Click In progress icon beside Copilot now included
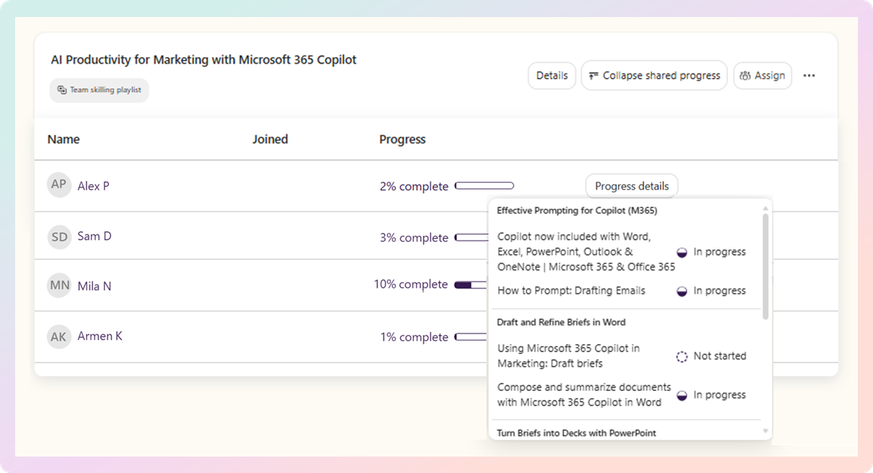Image resolution: width=873 pixels, height=473 pixels. (681, 253)
